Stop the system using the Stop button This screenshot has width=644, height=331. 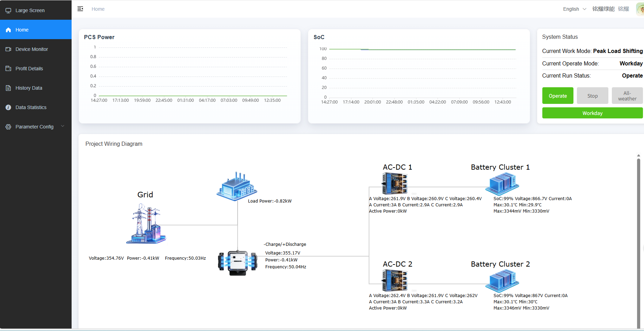pyautogui.click(x=592, y=96)
